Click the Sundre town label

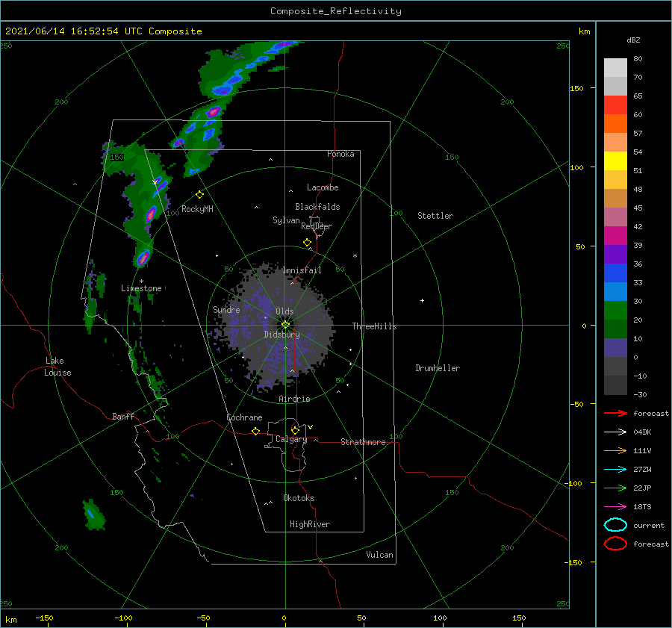[x=226, y=309]
